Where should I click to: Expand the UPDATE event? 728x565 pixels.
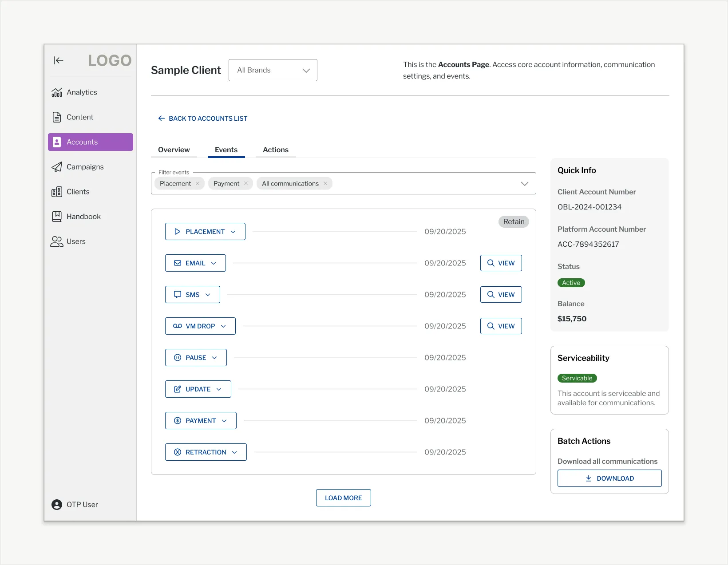click(198, 389)
